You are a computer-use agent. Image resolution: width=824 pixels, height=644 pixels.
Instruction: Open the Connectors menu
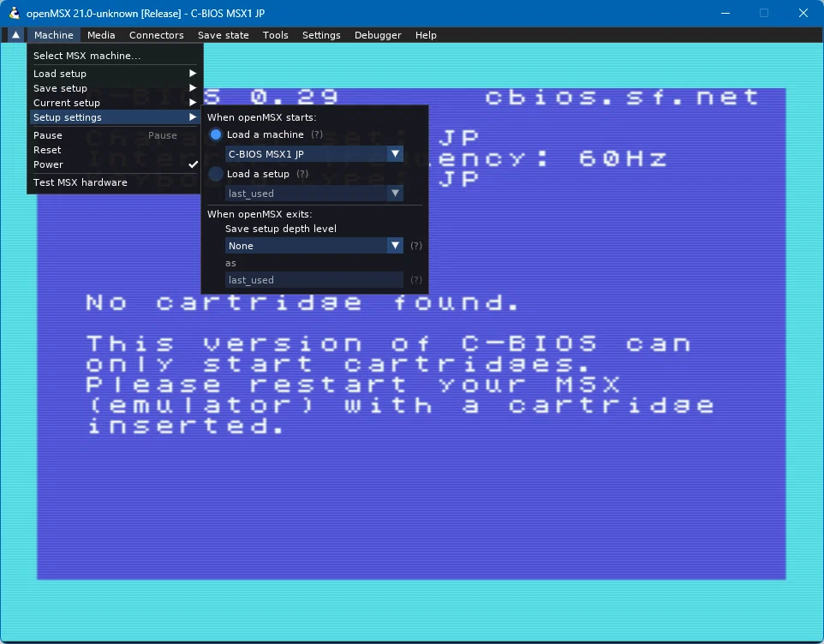pyautogui.click(x=157, y=34)
